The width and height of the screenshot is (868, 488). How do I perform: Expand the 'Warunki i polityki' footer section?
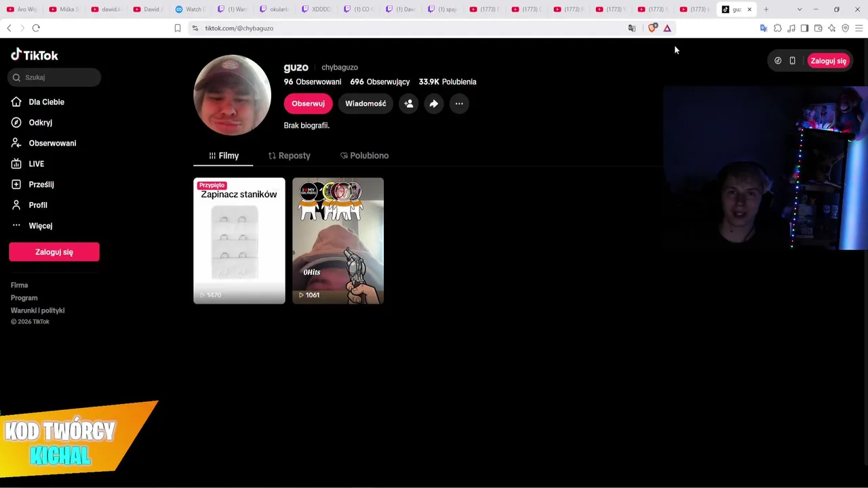[37, 310]
